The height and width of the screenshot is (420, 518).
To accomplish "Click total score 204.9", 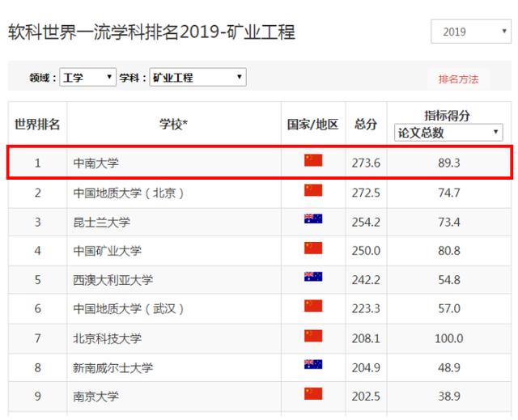I will click(366, 368).
